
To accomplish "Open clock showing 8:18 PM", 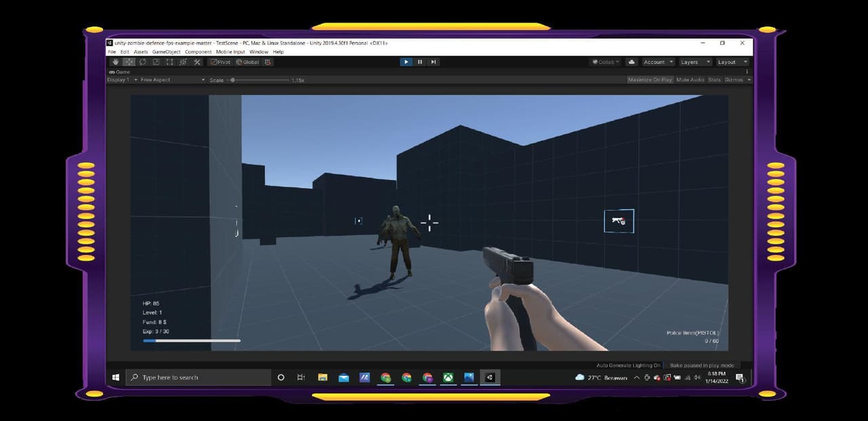I will pyautogui.click(x=717, y=378).
